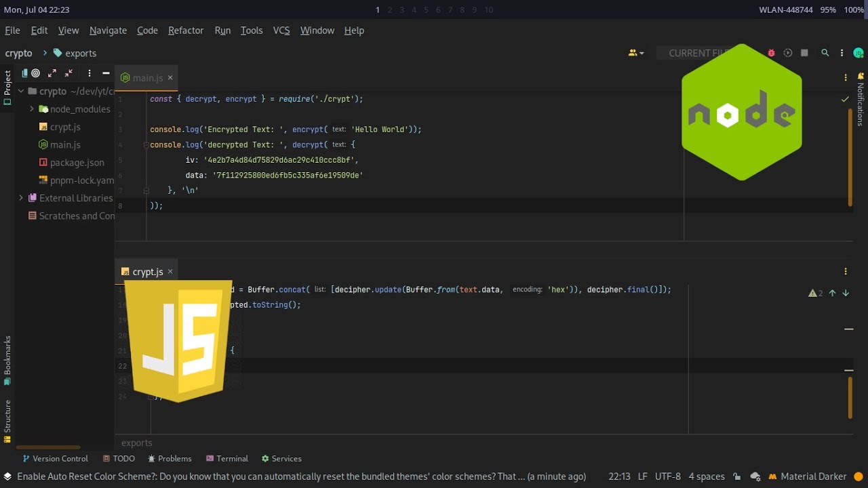868x488 pixels.
Task: Open the project view selector icon
Action: (x=25, y=73)
